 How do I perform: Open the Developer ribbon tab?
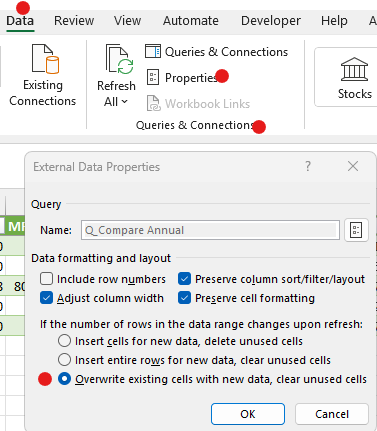(x=271, y=21)
